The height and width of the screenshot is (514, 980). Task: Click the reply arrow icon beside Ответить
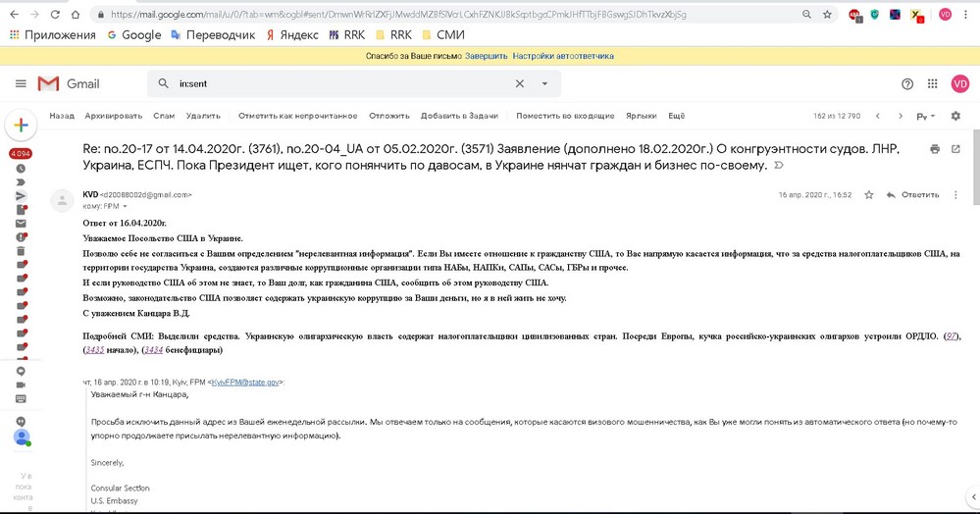(x=891, y=195)
